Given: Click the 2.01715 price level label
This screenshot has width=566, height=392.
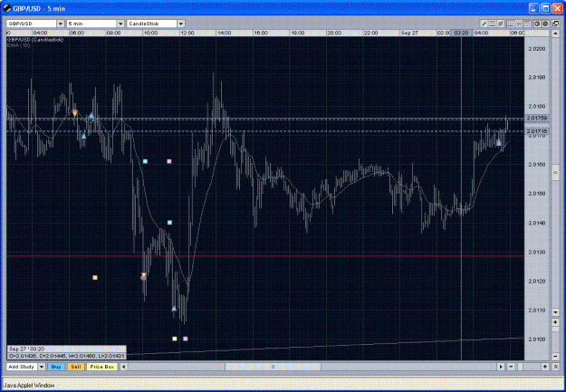Looking at the screenshot, I should pos(537,131).
